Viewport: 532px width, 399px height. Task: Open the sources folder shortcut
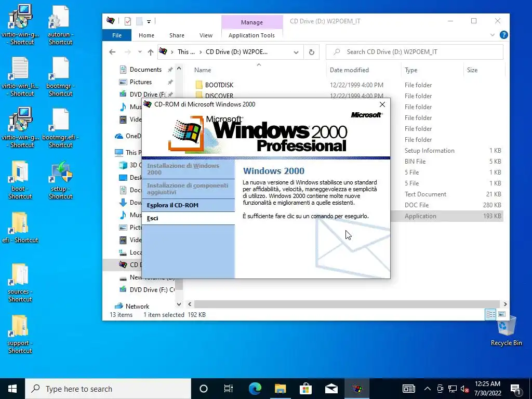click(20, 283)
